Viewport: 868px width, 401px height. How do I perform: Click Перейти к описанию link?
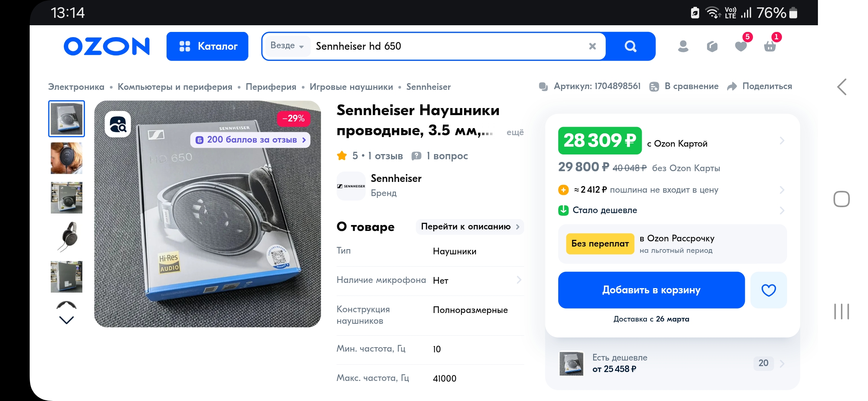470,227
